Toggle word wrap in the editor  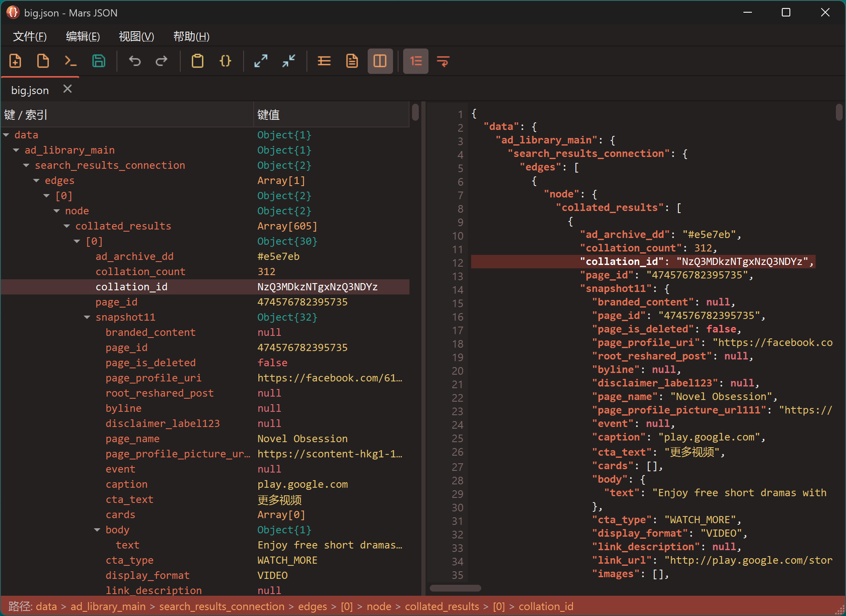(443, 61)
